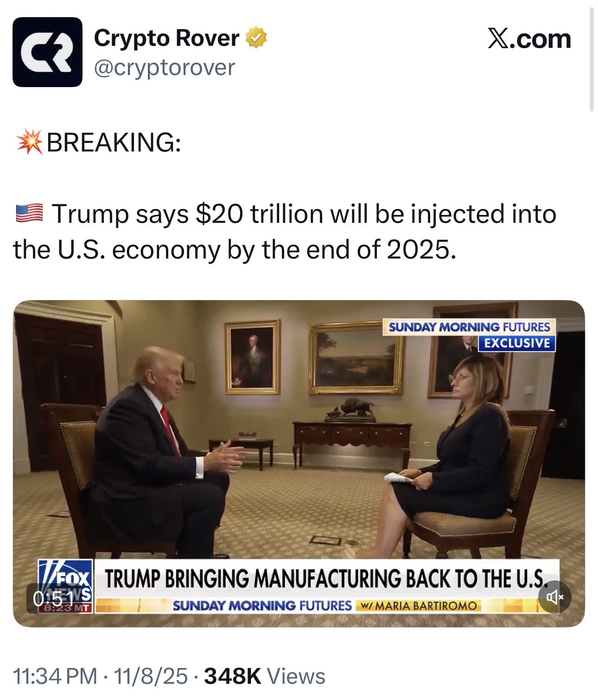The image size is (598, 700).
Task: Unmute the video with the speaker icon
Action: [554, 597]
